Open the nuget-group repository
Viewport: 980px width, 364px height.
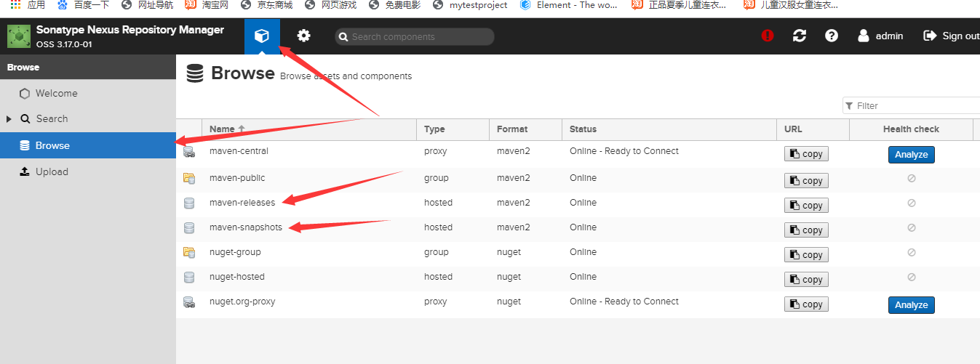pos(235,252)
